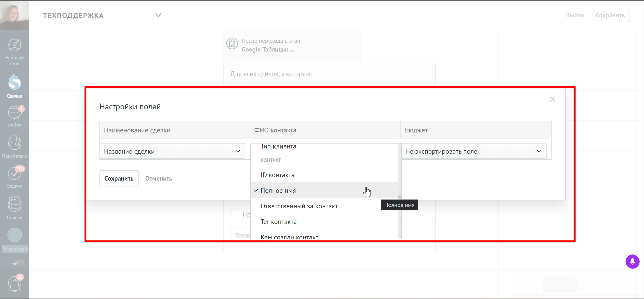Click the user avatar photo

point(14,15)
